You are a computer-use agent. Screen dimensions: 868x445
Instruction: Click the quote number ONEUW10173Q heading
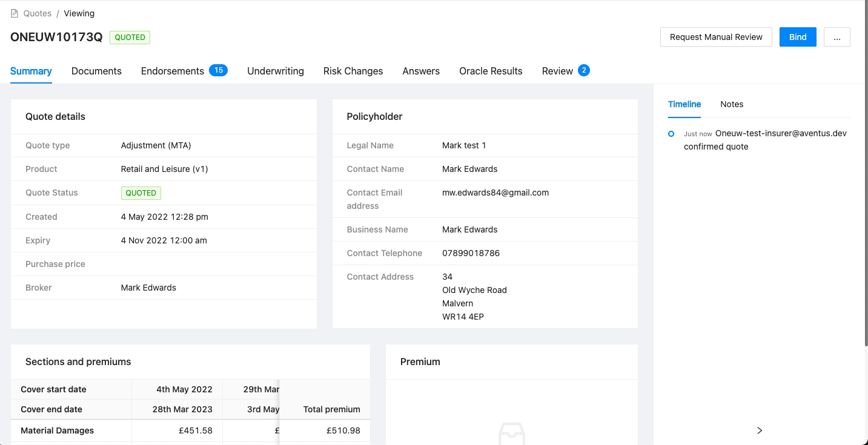(x=56, y=37)
